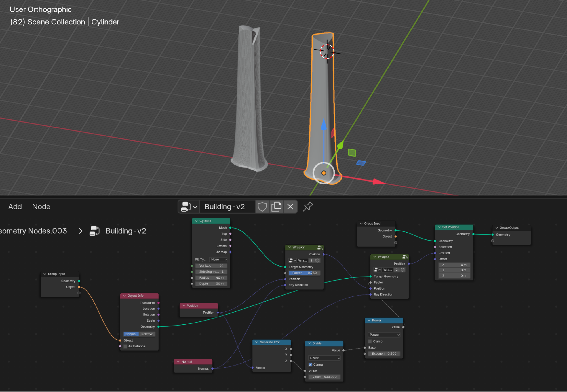Open the Fill Type None dropdown

(218, 260)
